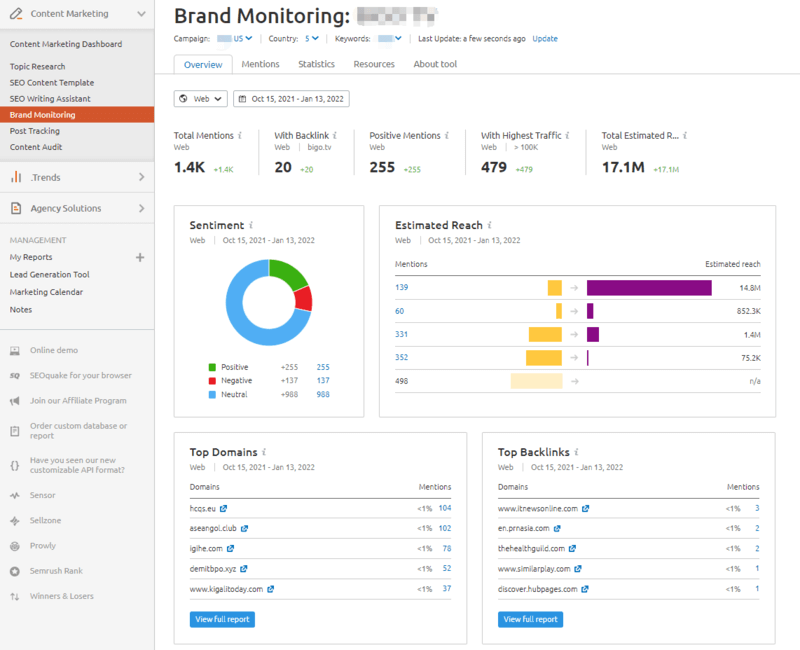Click the plus icon beside My Reports
Image resolution: width=800 pixels, height=650 pixels.
coord(140,258)
